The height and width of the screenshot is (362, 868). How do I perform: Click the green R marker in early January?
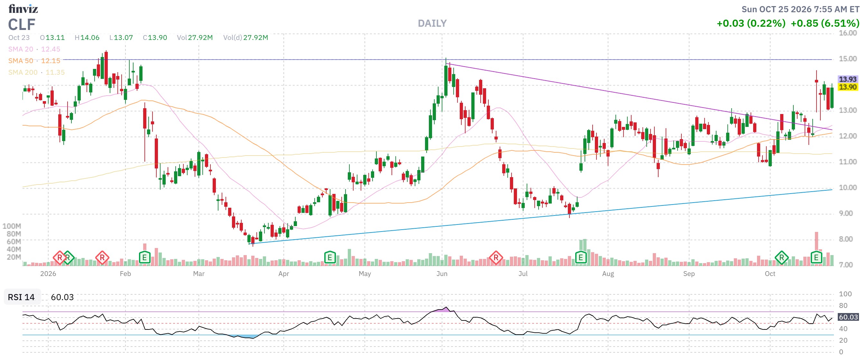click(69, 258)
